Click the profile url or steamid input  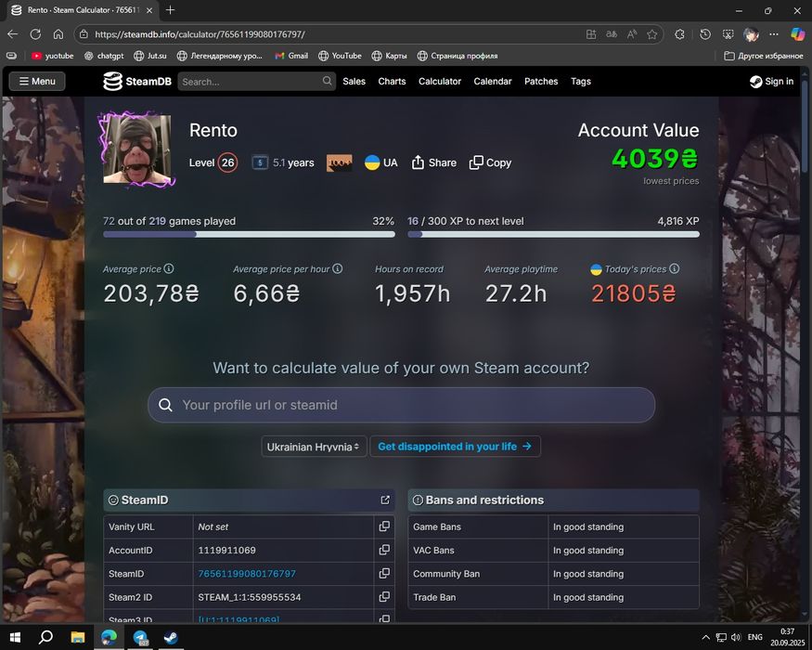click(401, 405)
